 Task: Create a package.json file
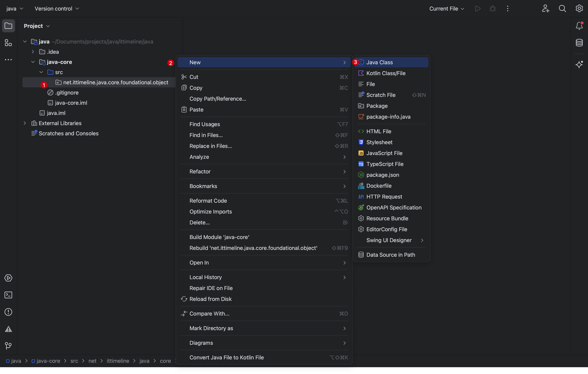pos(391,175)
